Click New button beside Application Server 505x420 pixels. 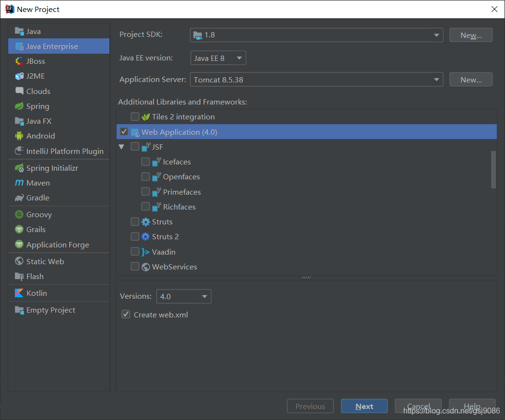coord(471,80)
